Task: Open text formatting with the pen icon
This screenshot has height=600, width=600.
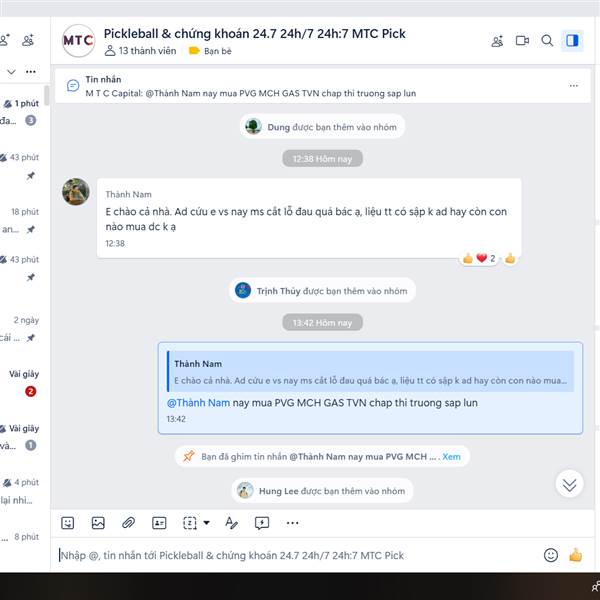Action: click(232, 523)
